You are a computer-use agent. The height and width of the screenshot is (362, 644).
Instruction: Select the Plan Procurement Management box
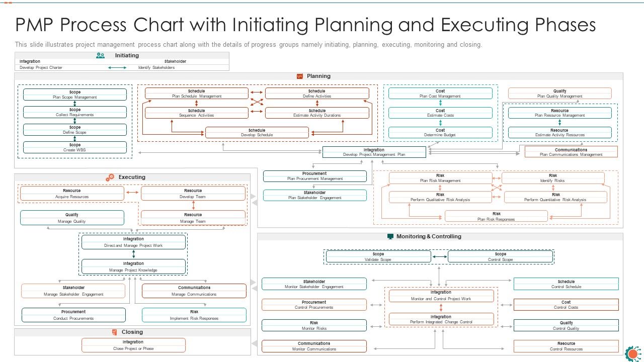tap(315, 176)
